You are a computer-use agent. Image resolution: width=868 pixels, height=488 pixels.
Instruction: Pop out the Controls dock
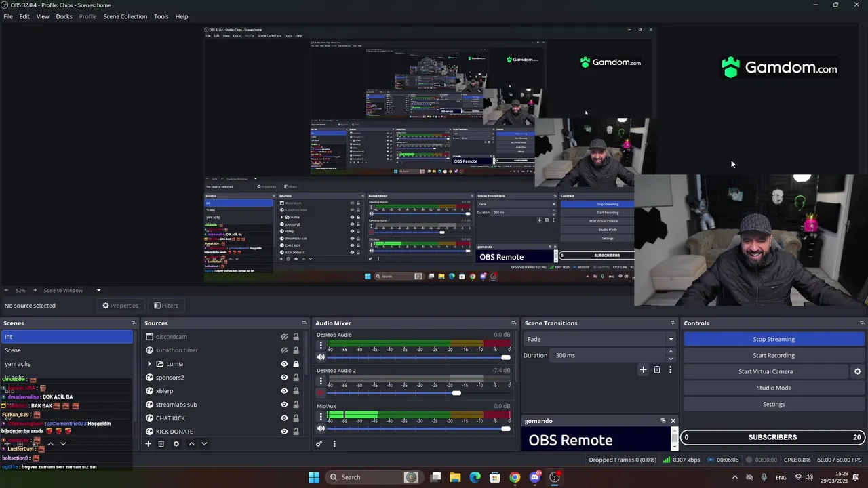(x=862, y=323)
